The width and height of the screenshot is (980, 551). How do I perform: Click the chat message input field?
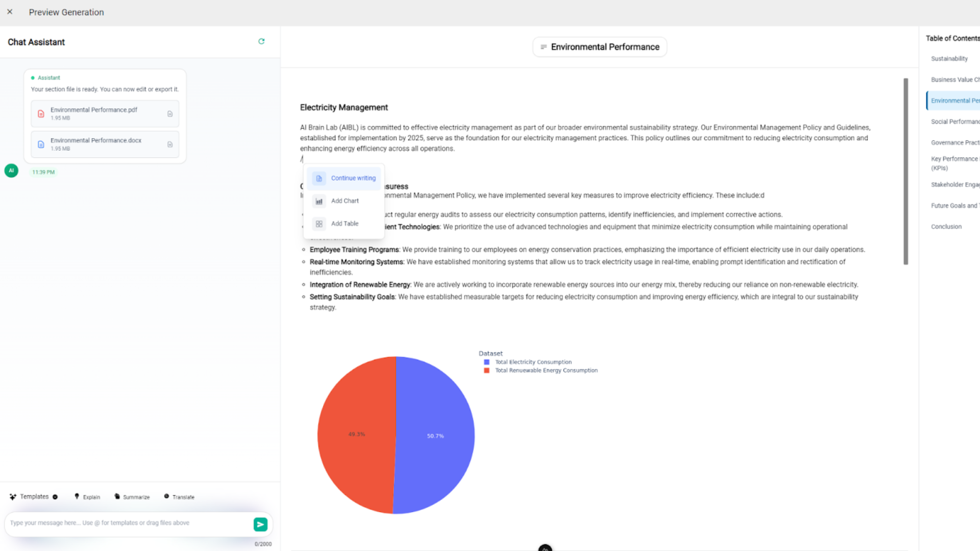tap(128, 523)
